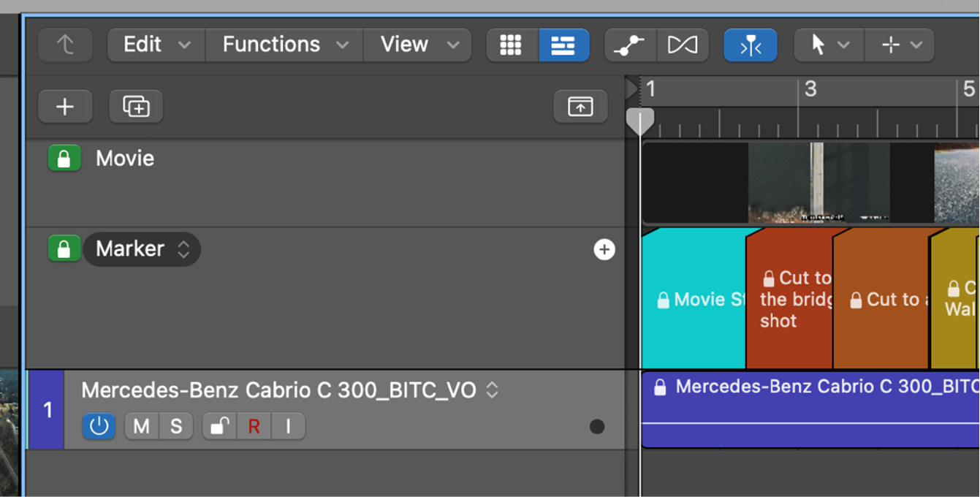Toggle the Marker track lock

(x=64, y=248)
